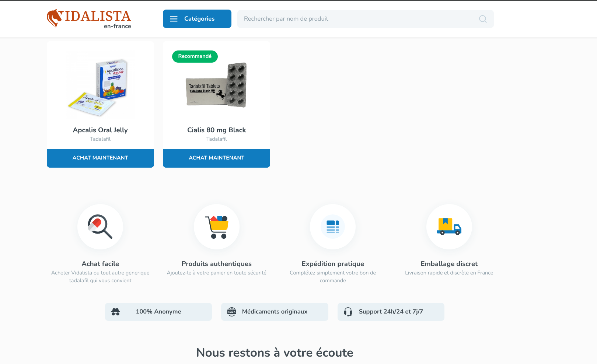Click the Vidalista horse logo
The image size is (597, 364).
89,19
